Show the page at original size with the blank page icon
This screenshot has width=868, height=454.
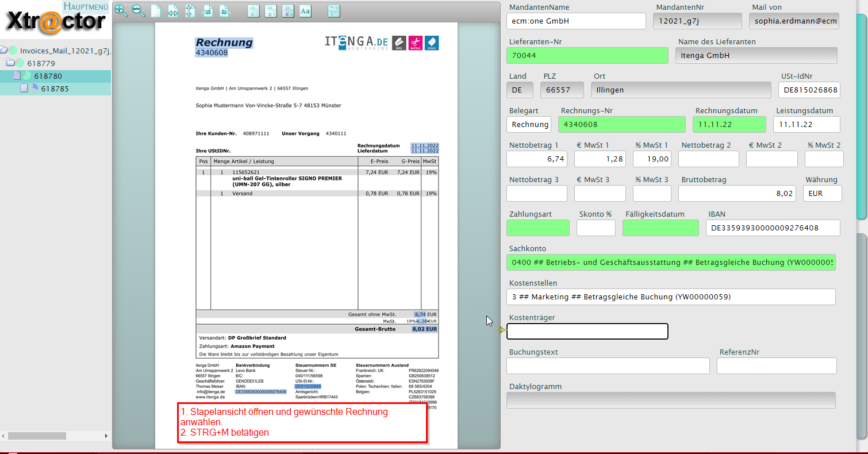[x=156, y=10]
